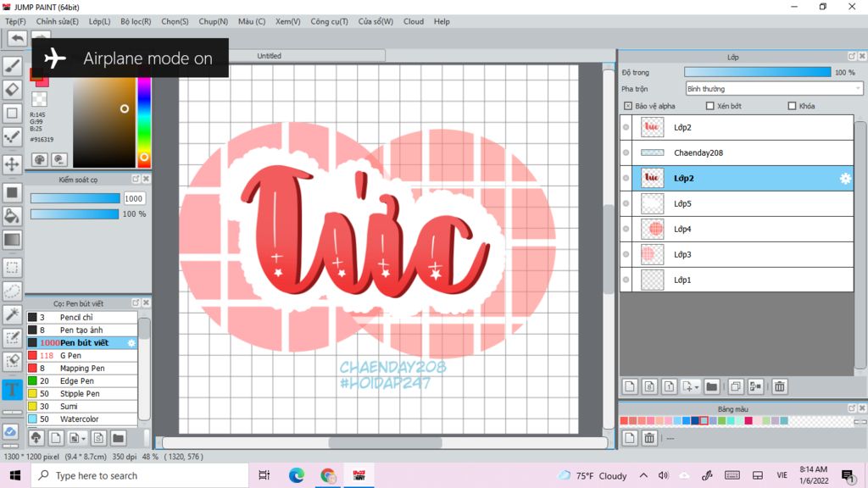Add a new 8-bit layer
This screenshot has width=868, height=488.
(x=649, y=386)
